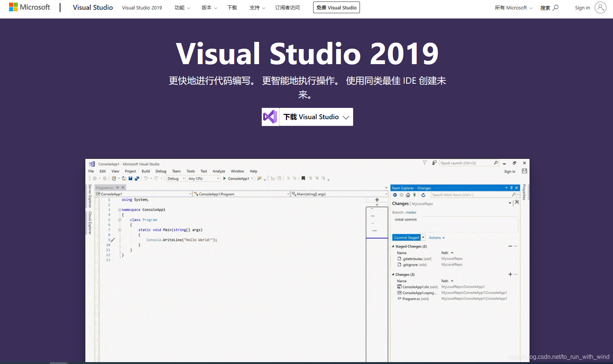Screen dimensions: 613x364
Task: Click the Navigate Backward icon in the IDE toolbar
Action: coord(94,178)
